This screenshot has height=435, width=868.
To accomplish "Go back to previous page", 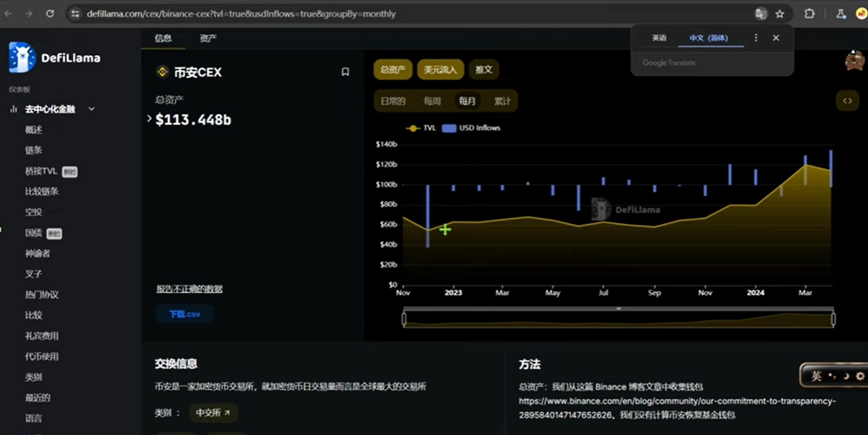I will pyautogui.click(x=8, y=13).
